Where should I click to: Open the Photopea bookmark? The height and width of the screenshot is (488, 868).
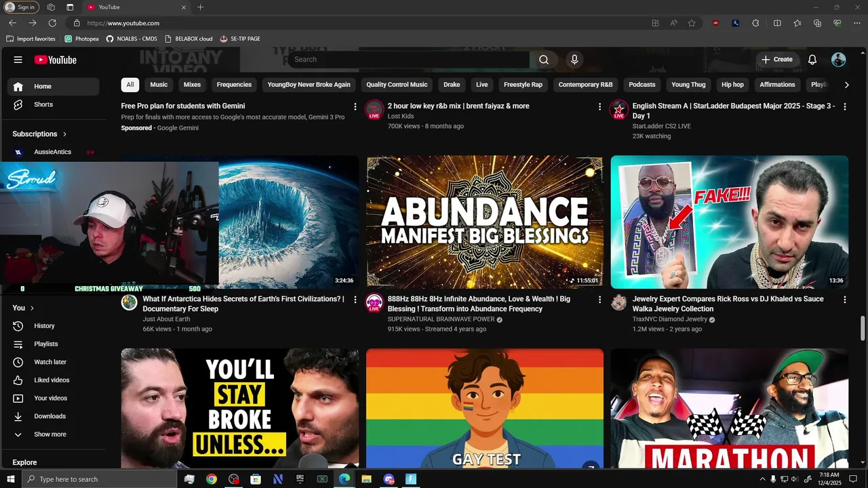click(81, 39)
